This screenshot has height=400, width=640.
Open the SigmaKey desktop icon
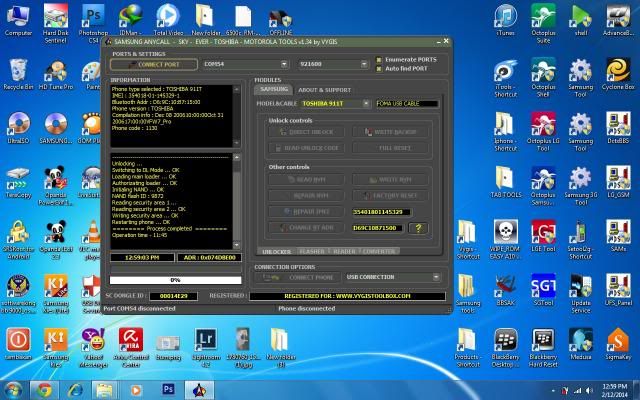tap(618, 344)
